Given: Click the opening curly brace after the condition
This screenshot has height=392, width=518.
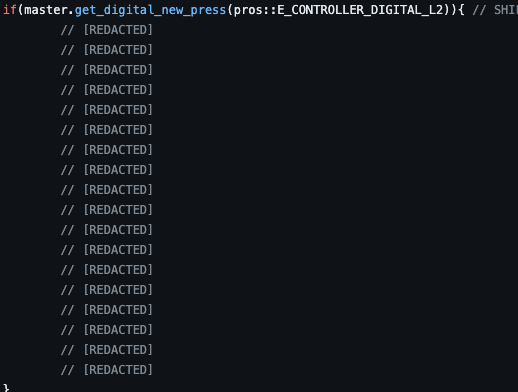Looking at the screenshot, I should tap(462, 10).
